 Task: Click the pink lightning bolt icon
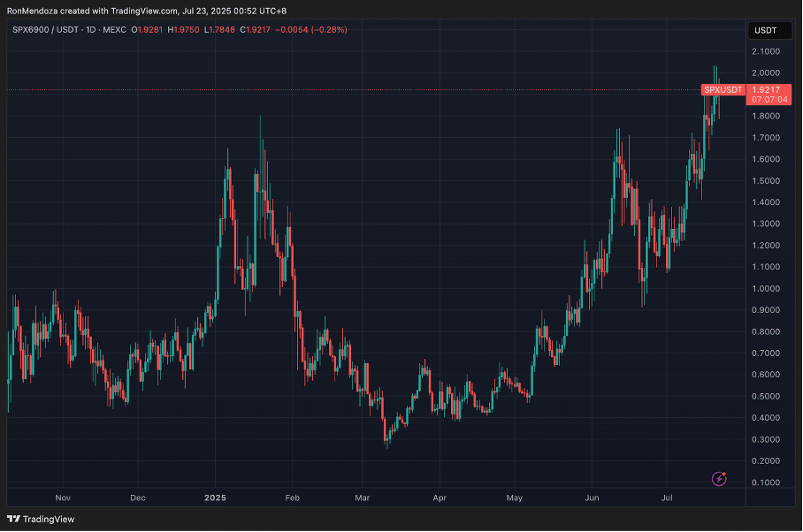[719, 479]
